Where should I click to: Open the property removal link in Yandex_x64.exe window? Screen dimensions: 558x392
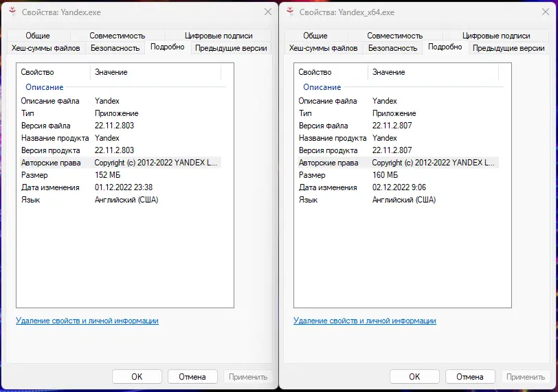pyautogui.click(x=365, y=321)
